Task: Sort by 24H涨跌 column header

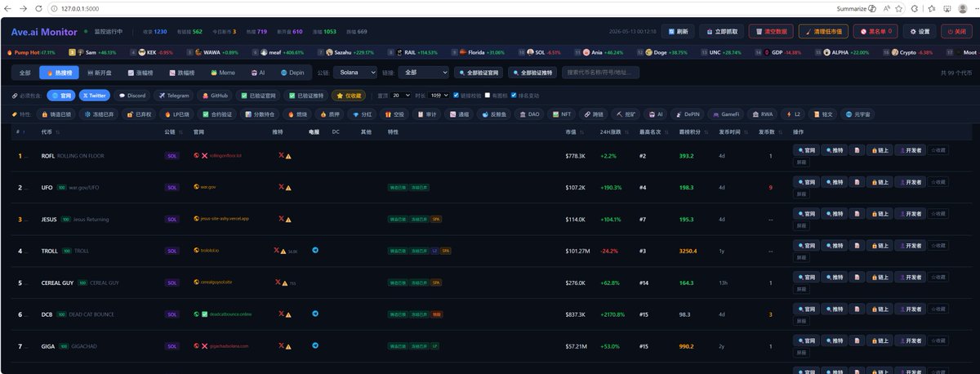Action: pos(612,131)
